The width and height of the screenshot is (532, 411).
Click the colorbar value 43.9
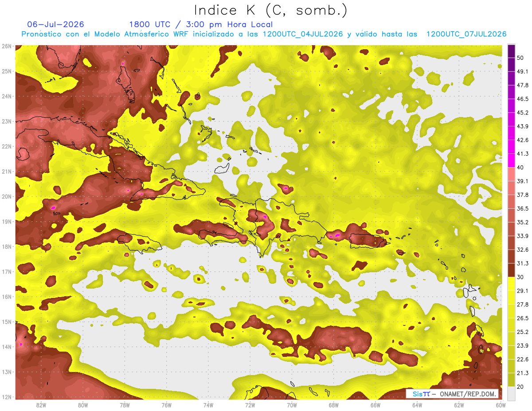(x=523, y=126)
